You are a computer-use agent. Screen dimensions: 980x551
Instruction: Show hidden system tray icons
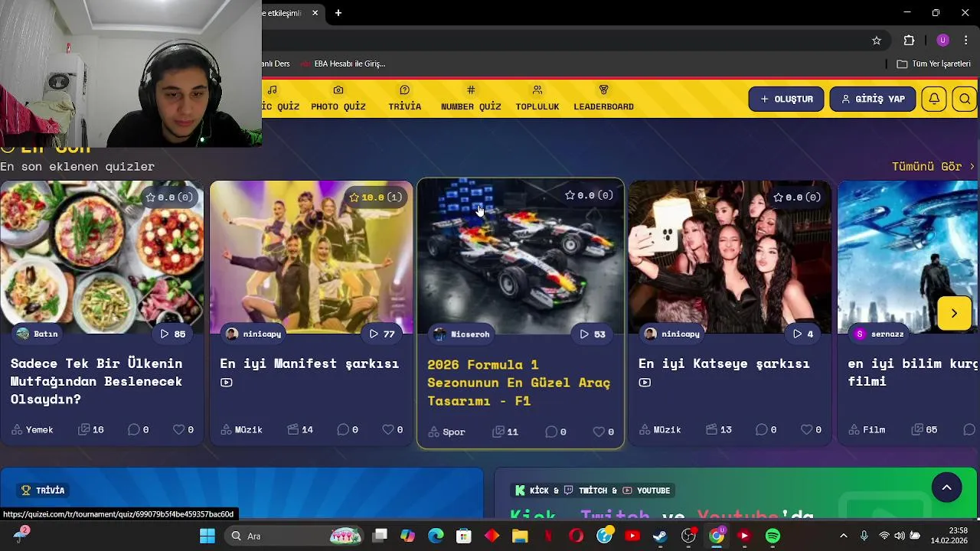[844, 536]
